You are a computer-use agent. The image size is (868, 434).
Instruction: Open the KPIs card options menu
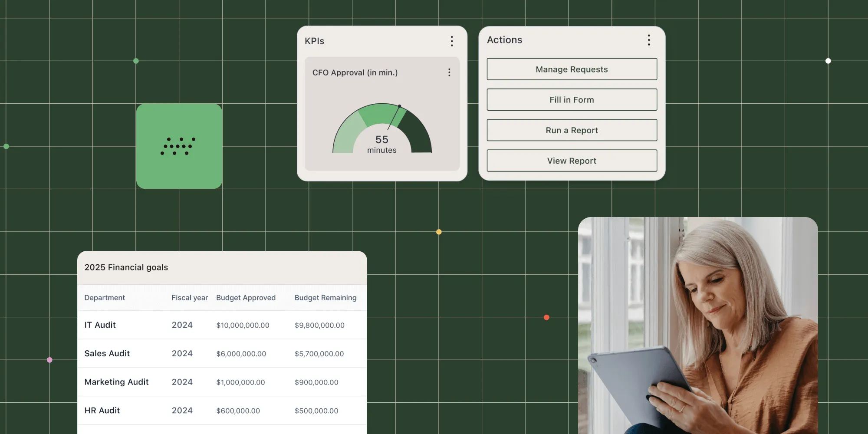pyautogui.click(x=451, y=41)
